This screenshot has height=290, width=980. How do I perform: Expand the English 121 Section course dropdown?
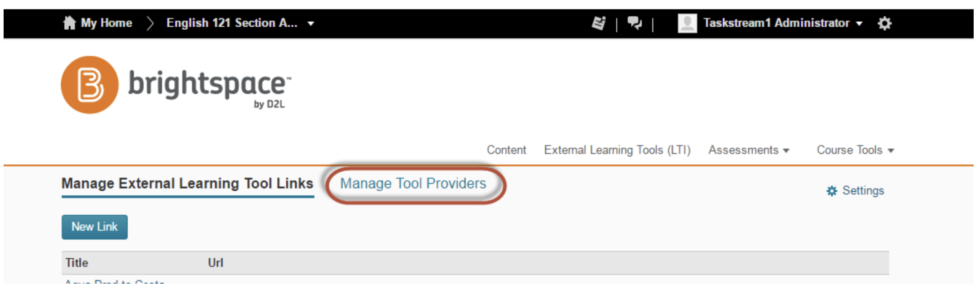pyautogui.click(x=311, y=24)
